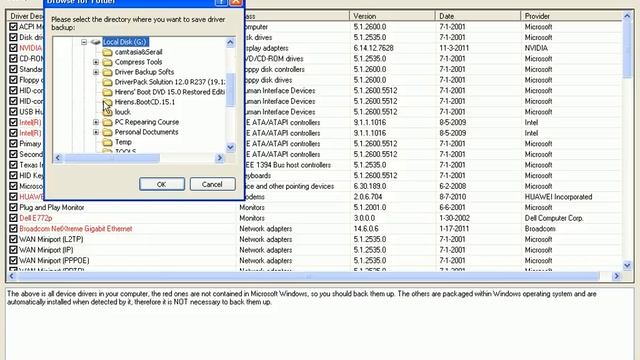
Task: Uncheck Broadcom NetXtreme Gigabit Ethernet checkbox
Action: tap(13, 229)
